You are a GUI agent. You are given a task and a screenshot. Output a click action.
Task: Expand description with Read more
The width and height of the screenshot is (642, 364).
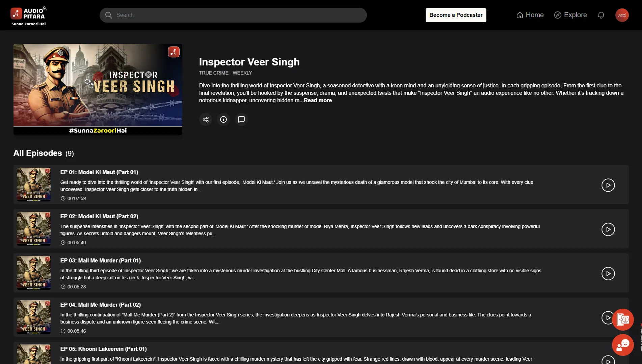[x=318, y=101]
